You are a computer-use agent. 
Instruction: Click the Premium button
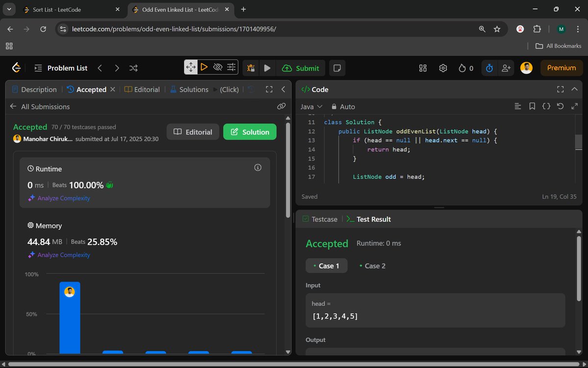coord(562,68)
